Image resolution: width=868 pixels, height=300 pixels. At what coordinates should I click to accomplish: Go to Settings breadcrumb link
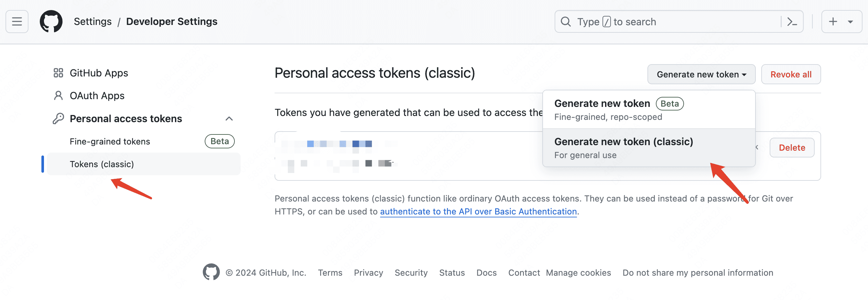pos(93,22)
